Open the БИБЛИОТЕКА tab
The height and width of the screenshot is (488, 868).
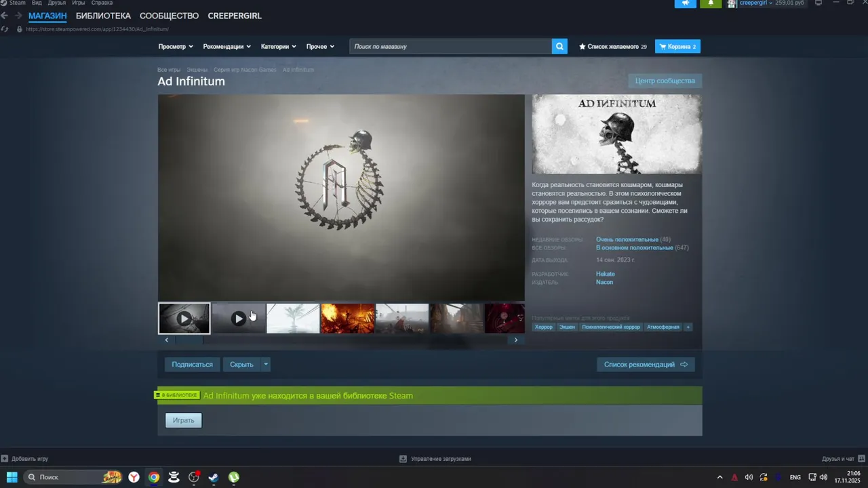pyautogui.click(x=103, y=16)
